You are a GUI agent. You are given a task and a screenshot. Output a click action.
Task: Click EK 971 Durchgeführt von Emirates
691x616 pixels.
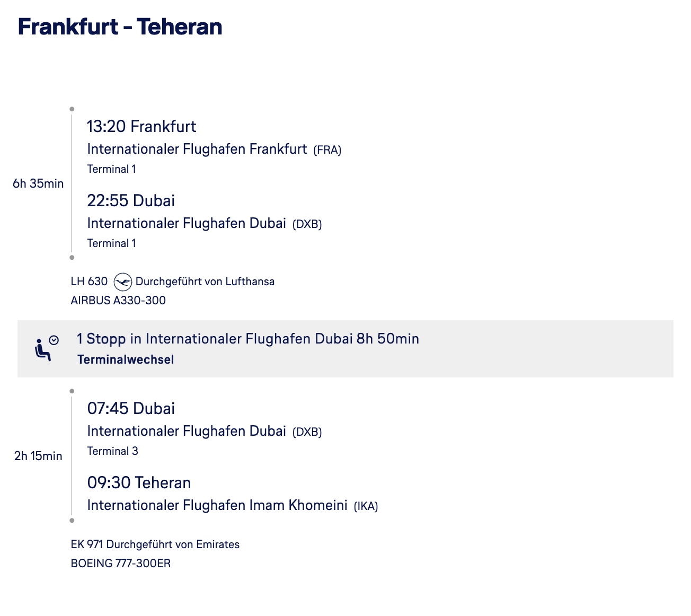(155, 544)
